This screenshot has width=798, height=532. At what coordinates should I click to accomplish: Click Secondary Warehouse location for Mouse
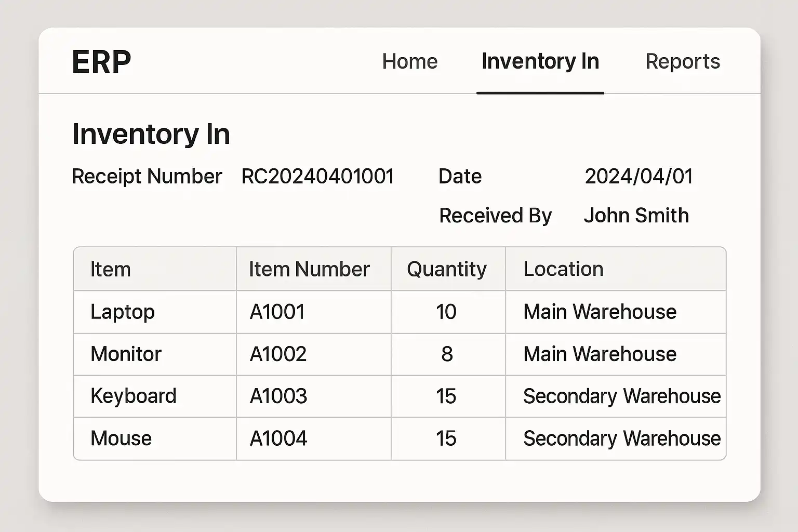[621, 438]
